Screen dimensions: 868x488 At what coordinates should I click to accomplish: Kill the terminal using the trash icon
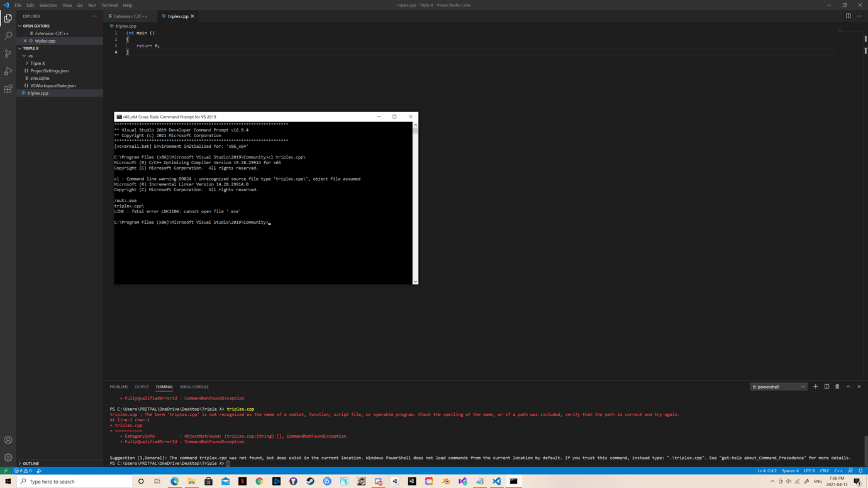click(837, 386)
